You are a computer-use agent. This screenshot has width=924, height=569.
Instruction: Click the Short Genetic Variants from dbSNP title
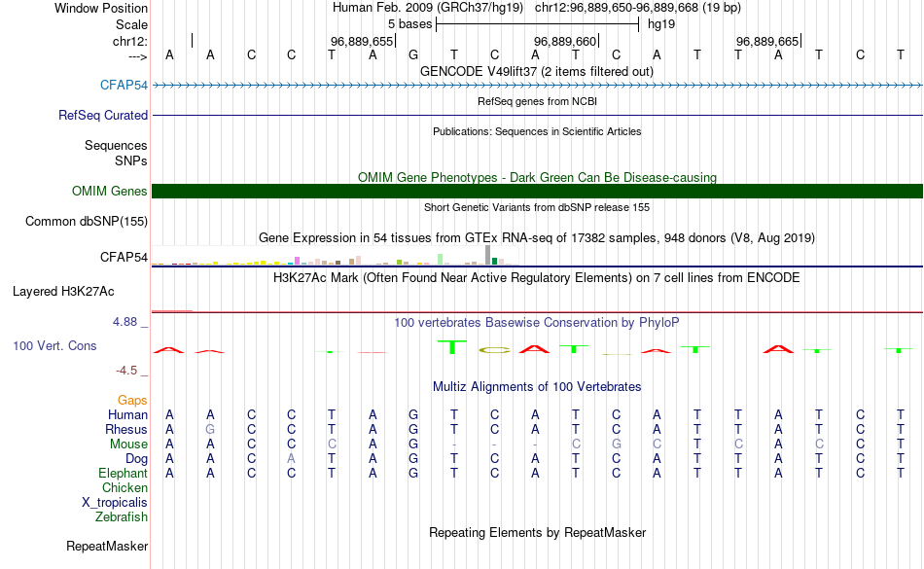pyautogui.click(x=537, y=207)
